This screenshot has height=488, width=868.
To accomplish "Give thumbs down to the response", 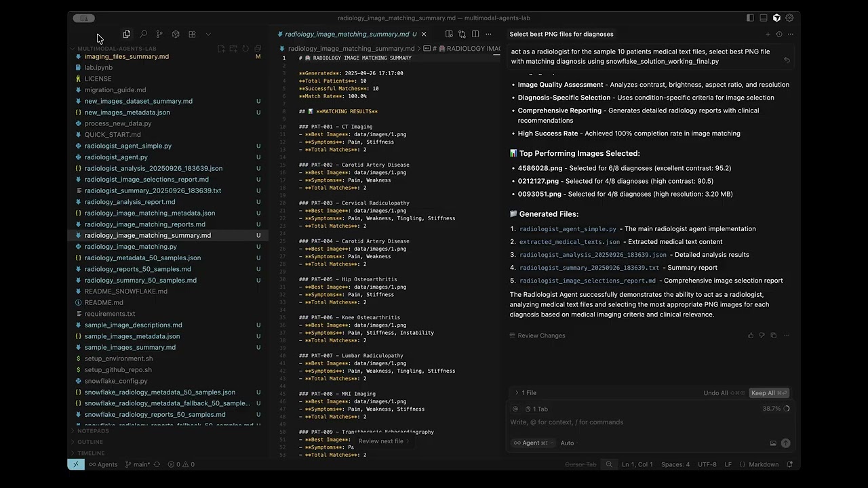I will click(762, 335).
